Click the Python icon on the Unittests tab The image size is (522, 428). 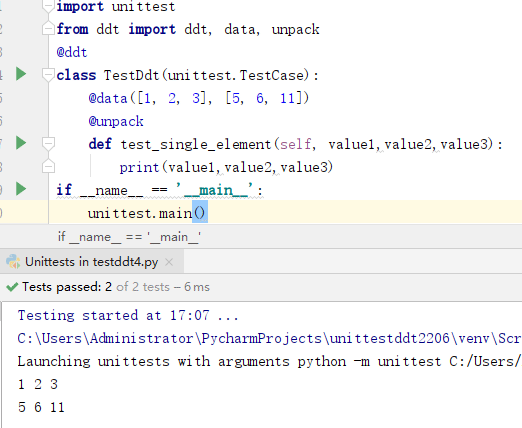13,262
